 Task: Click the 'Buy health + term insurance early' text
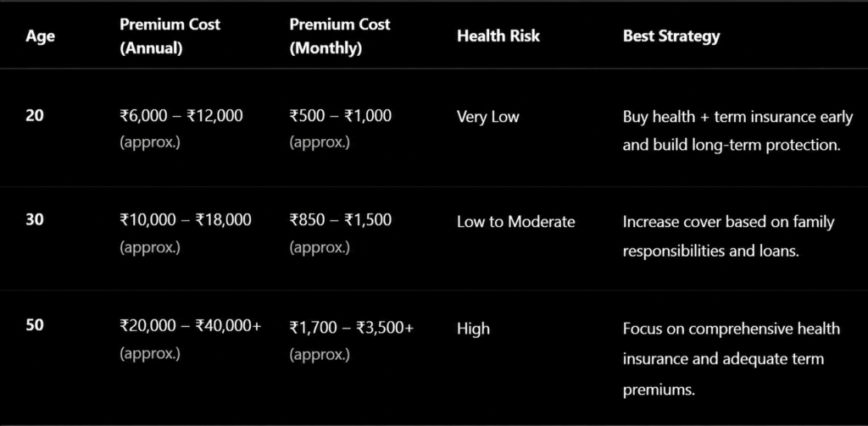pos(737,117)
